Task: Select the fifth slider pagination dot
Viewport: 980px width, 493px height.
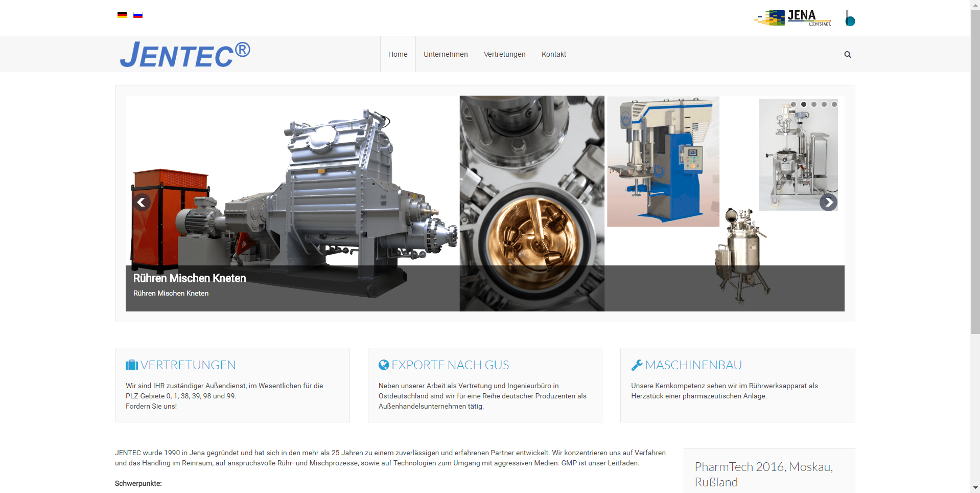Action: [x=834, y=104]
